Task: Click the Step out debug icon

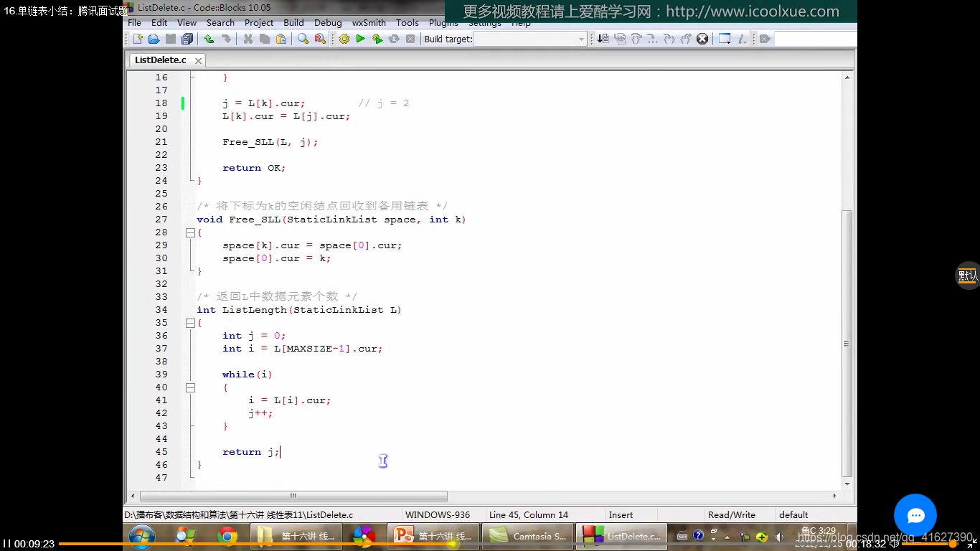Action: (x=669, y=39)
